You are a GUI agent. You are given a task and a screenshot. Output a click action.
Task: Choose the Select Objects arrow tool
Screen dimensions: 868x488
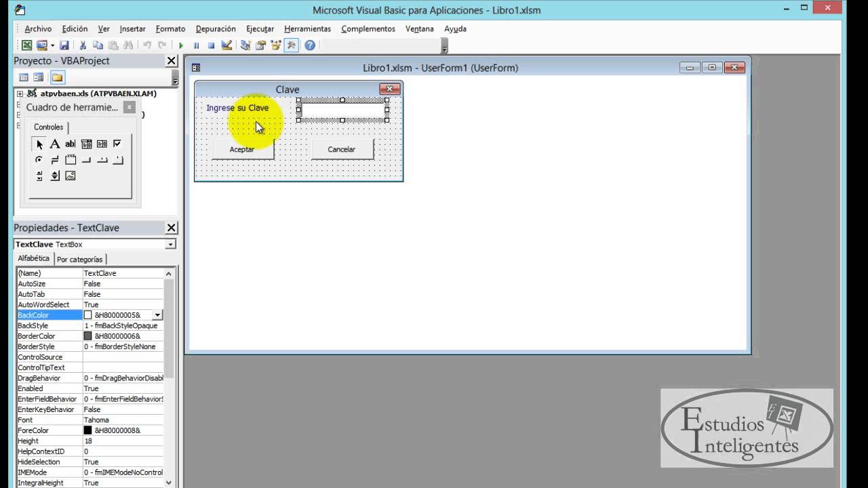coord(39,144)
